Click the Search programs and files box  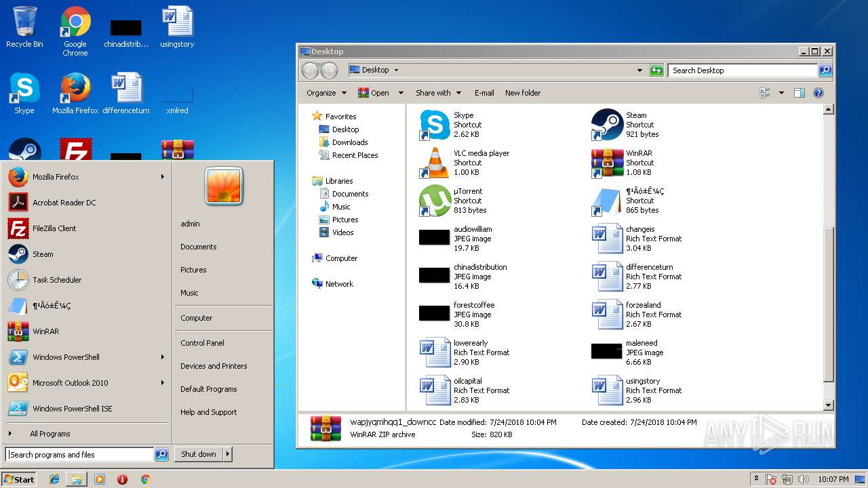click(x=79, y=455)
